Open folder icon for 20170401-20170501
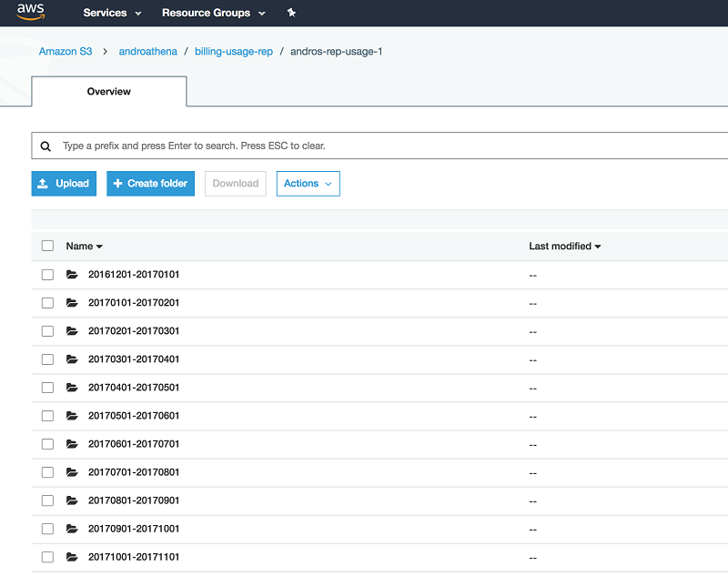 [x=72, y=388]
